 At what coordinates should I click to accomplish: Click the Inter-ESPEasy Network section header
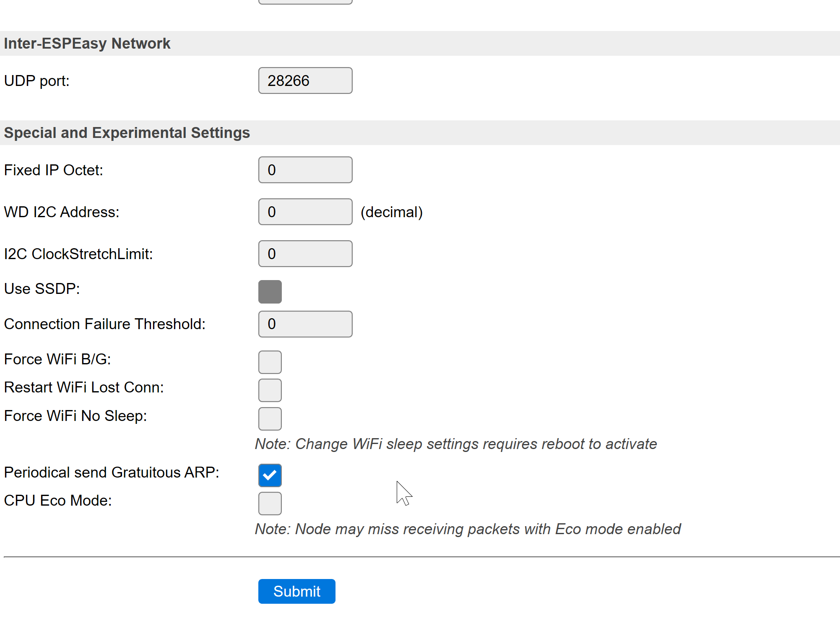click(87, 43)
